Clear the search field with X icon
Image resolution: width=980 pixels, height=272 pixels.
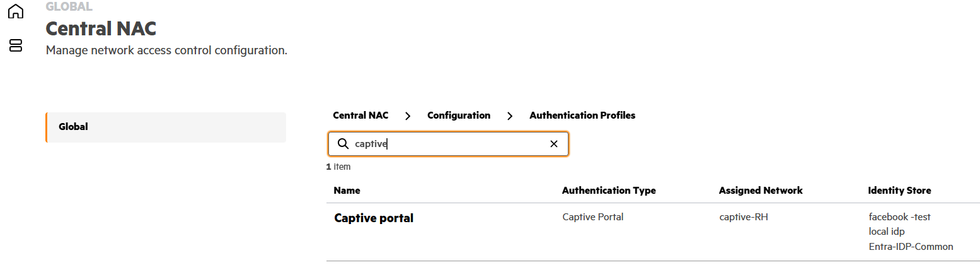(554, 144)
